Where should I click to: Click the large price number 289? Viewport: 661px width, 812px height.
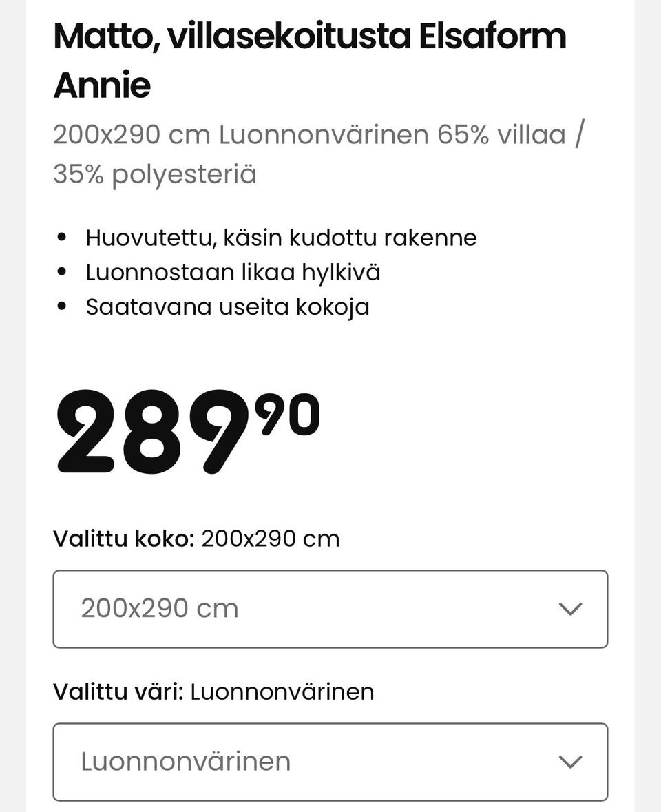(151, 434)
